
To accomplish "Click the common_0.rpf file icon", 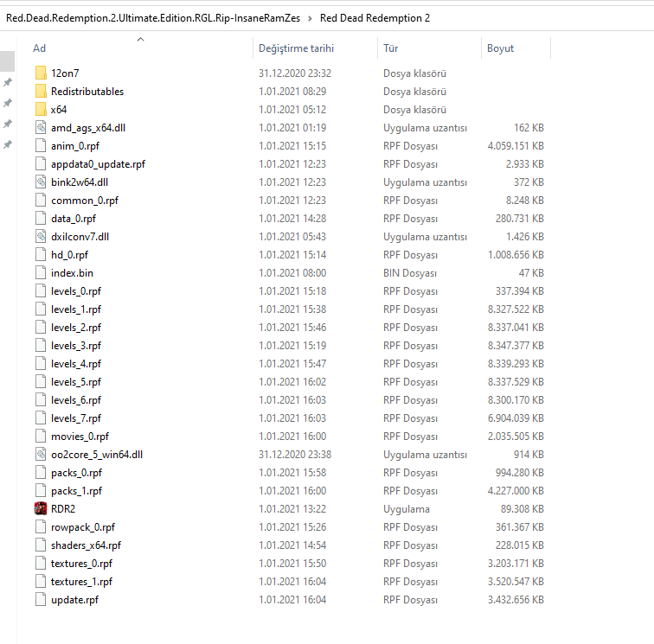I will (41, 200).
